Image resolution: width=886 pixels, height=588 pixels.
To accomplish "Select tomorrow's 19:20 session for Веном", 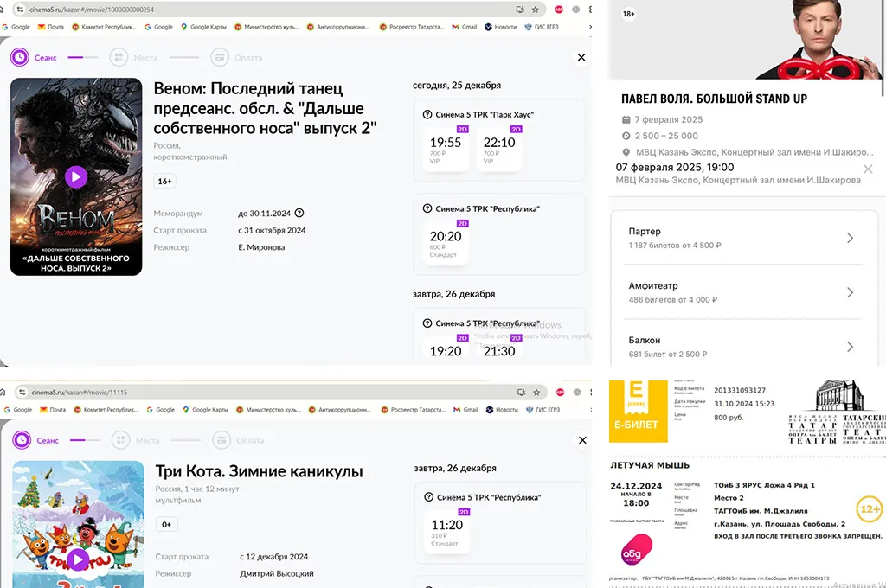I will point(446,348).
